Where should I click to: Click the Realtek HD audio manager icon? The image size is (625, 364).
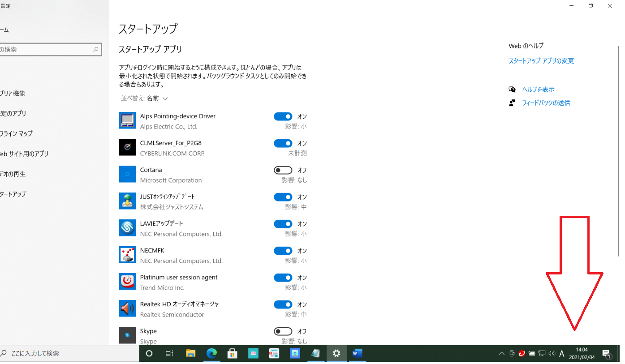[127, 308]
